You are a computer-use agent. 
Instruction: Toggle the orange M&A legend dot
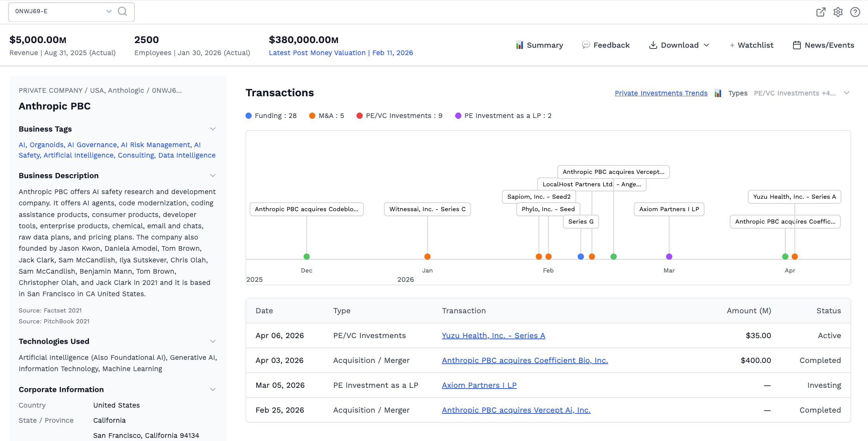point(312,116)
